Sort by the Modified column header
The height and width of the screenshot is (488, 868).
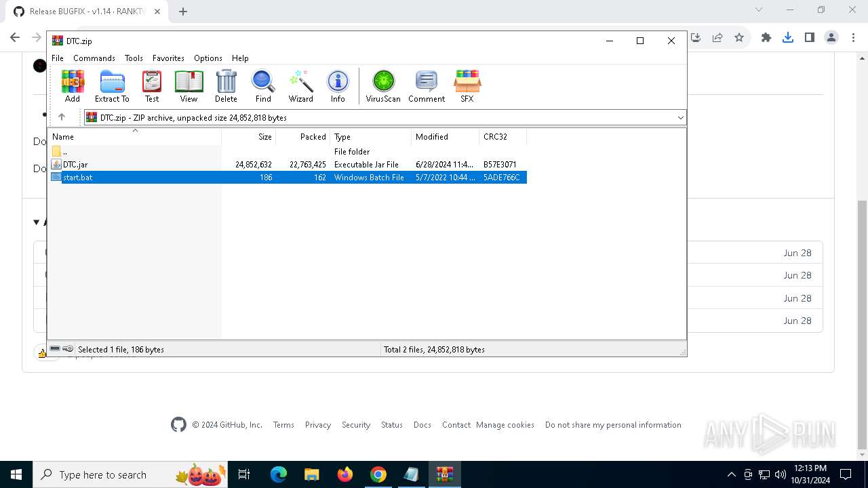coord(446,137)
